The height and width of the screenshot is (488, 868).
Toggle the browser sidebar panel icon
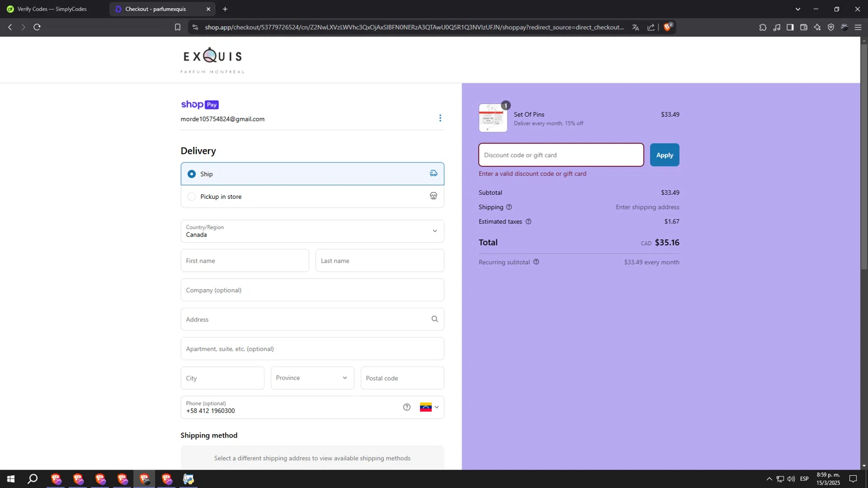pos(790,27)
